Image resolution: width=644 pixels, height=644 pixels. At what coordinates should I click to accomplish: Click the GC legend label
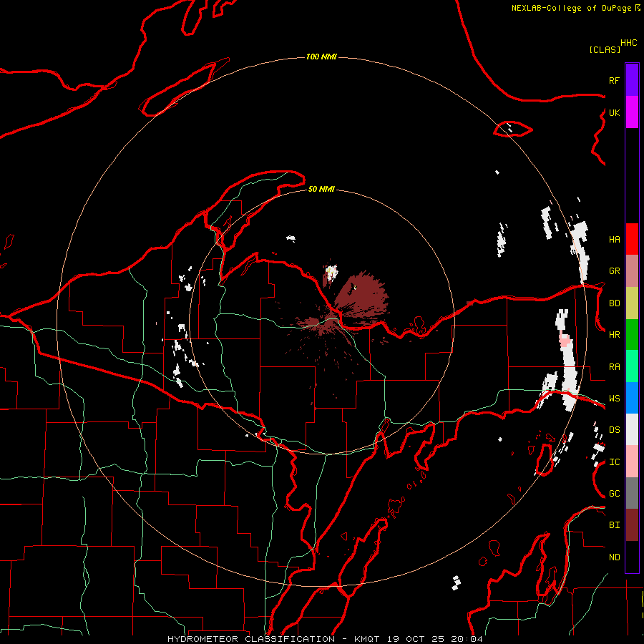[614, 494]
